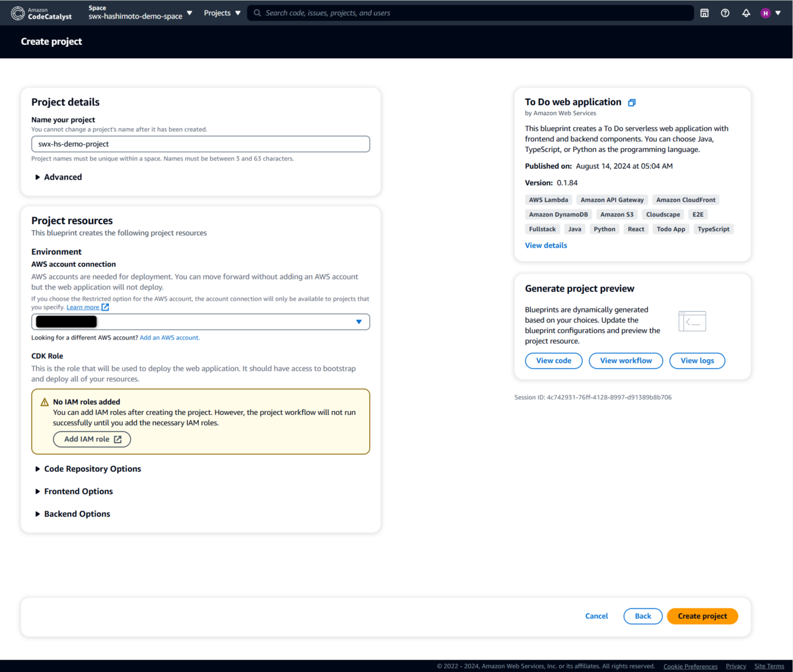Click the Session ID text
This screenshot has width=793, height=672.
[593, 397]
